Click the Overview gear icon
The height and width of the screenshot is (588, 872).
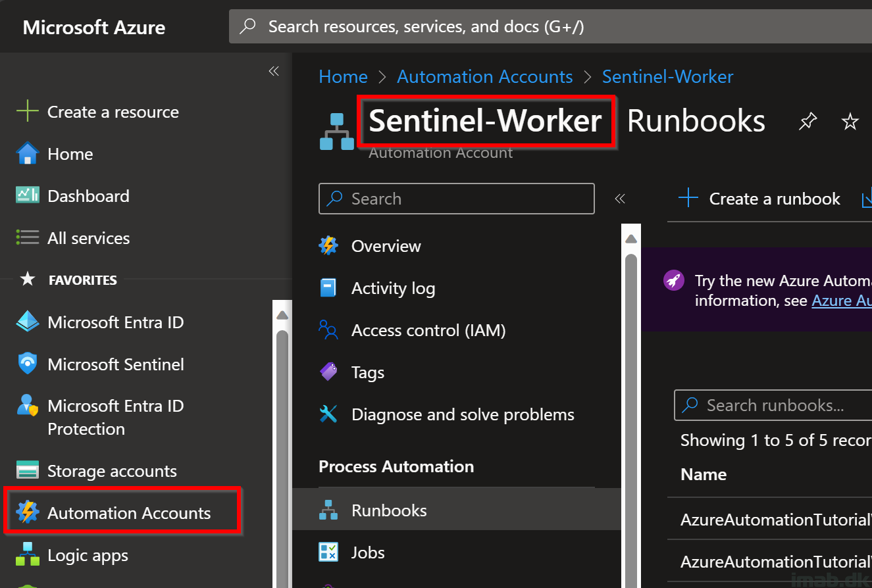coord(328,246)
